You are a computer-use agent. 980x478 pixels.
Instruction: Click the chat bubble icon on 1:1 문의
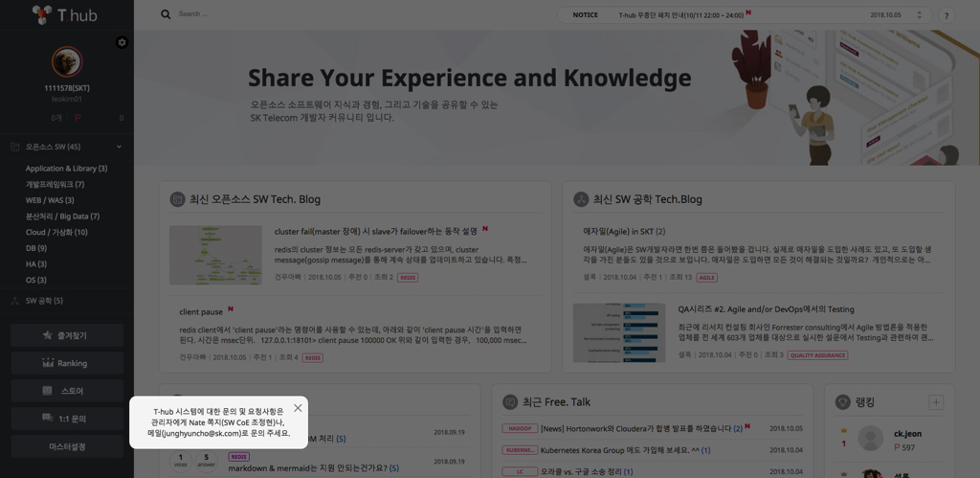[x=48, y=418]
